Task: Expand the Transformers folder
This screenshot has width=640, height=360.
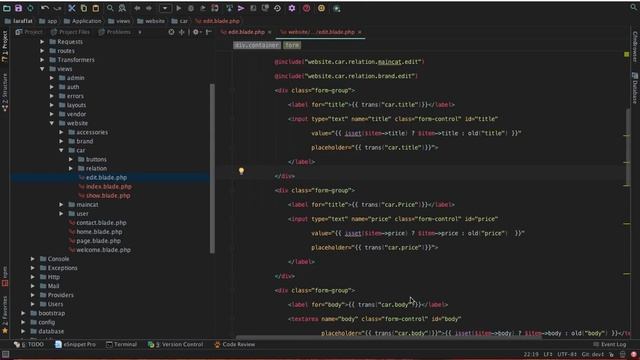Action: [42, 60]
